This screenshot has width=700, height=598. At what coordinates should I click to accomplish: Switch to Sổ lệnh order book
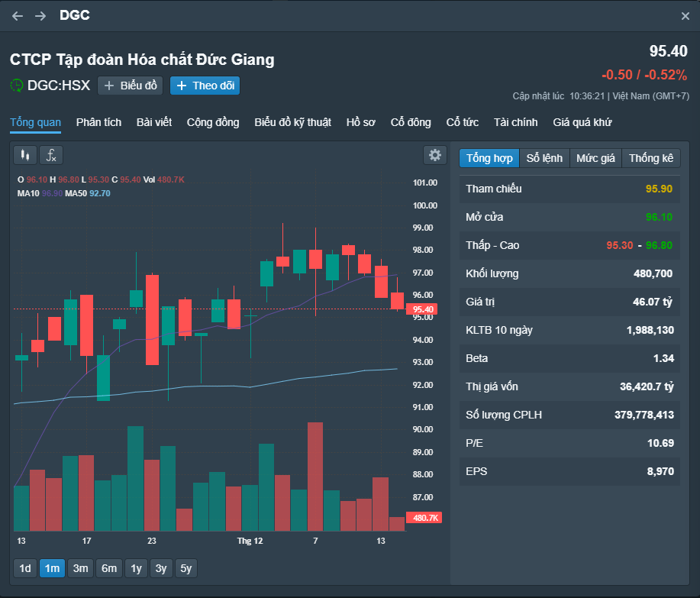pyautogui.click(x=544, y=158)
